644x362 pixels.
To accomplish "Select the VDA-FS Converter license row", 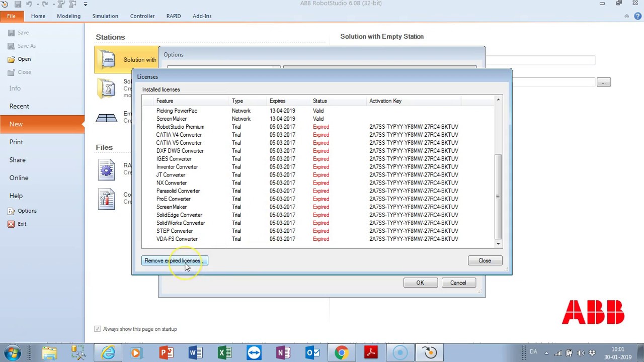I will pos(318,239).
